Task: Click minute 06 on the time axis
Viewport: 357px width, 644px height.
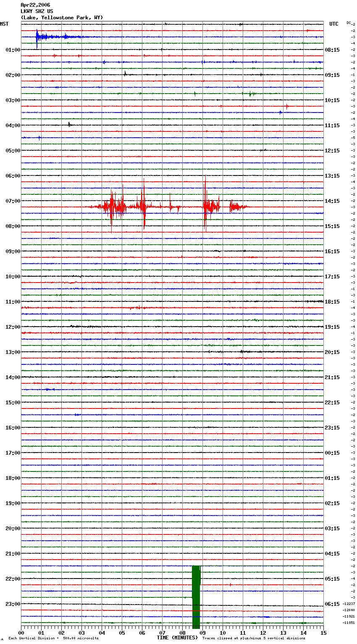Action: 142,632
